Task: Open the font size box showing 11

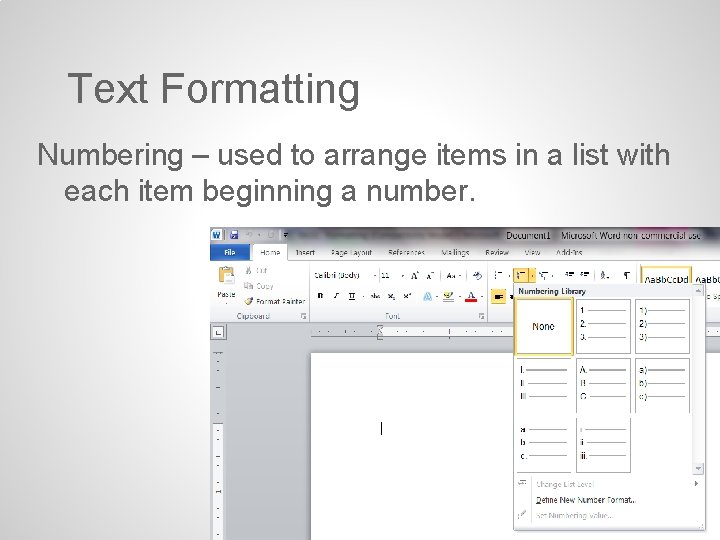Action: 393,276
